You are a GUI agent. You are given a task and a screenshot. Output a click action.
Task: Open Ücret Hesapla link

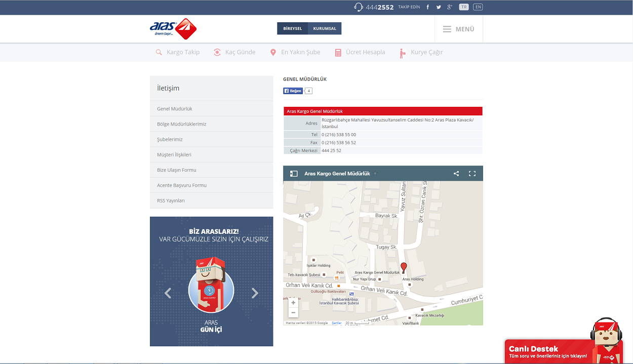coord(366,52)
